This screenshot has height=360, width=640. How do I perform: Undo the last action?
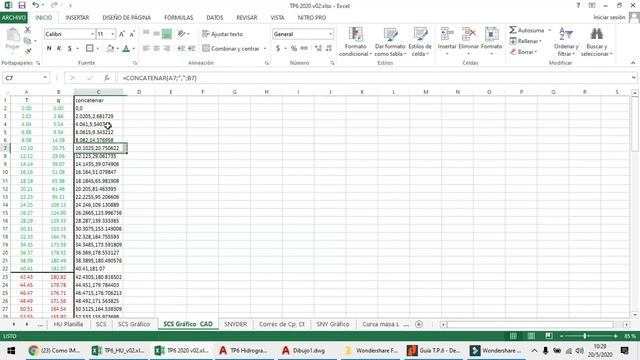click(x=36, y=5)
